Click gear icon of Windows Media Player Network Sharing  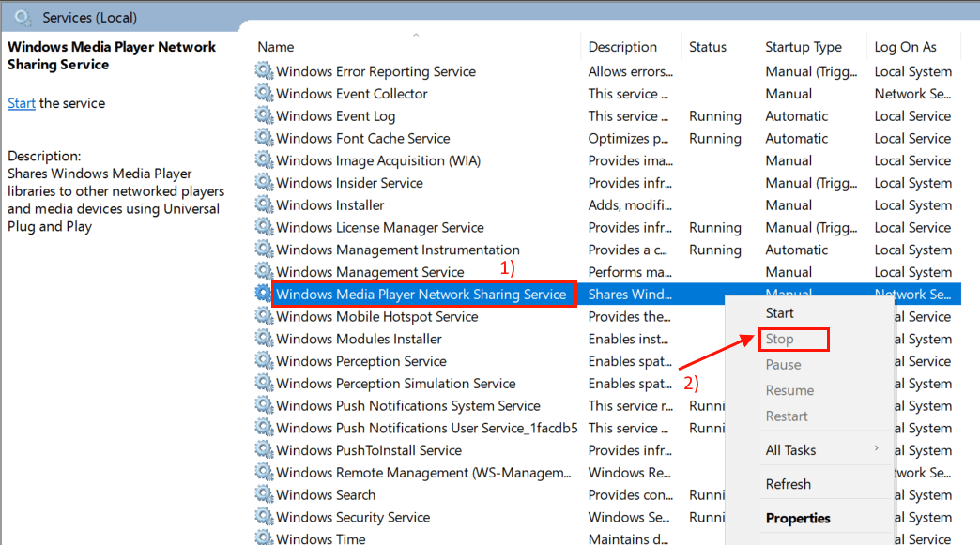point(263,293)
